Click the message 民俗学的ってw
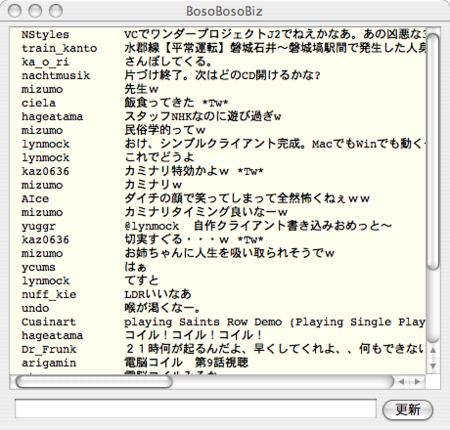Viewport: 450px width, 430px height. tap(165, 130)
